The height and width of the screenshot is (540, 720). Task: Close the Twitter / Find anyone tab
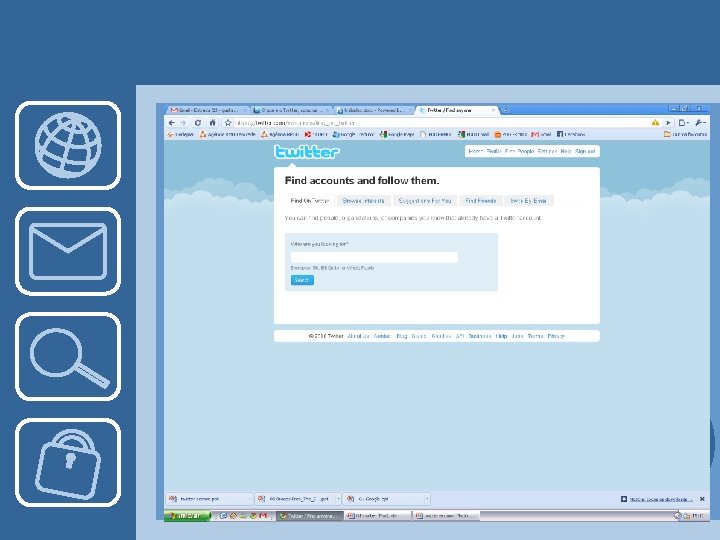[x=493, y=110]
